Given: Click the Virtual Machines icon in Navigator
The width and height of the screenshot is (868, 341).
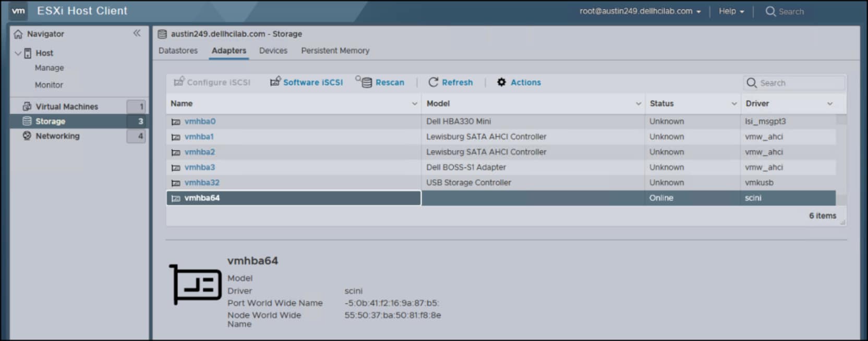Looking at the screenshot, I should (x=27, y=106).
